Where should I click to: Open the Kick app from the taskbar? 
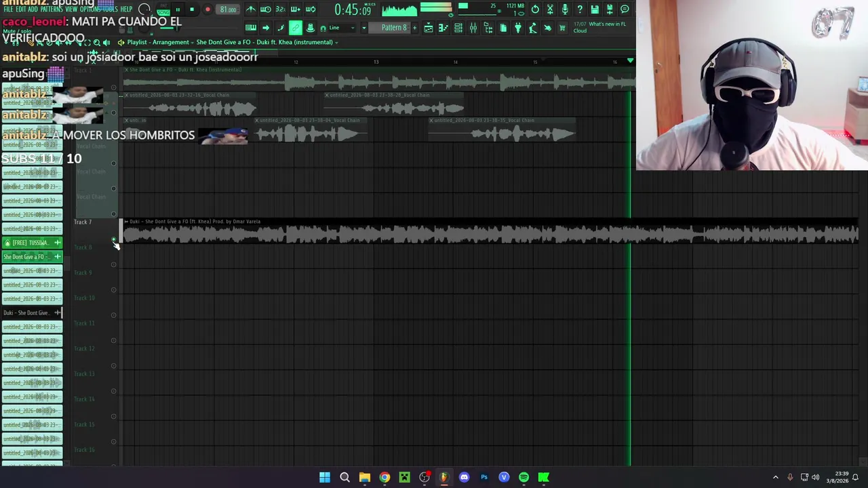pyautogui.click(x=544, y=477)
